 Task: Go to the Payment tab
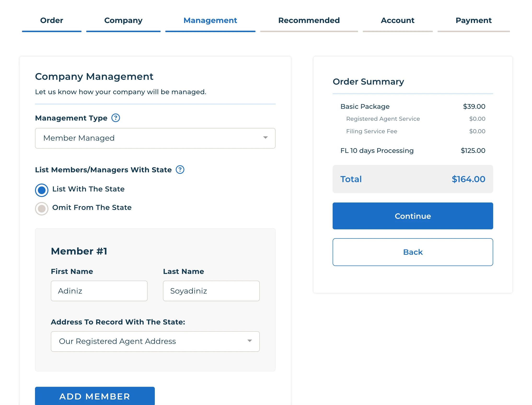[x=474, y=21]
